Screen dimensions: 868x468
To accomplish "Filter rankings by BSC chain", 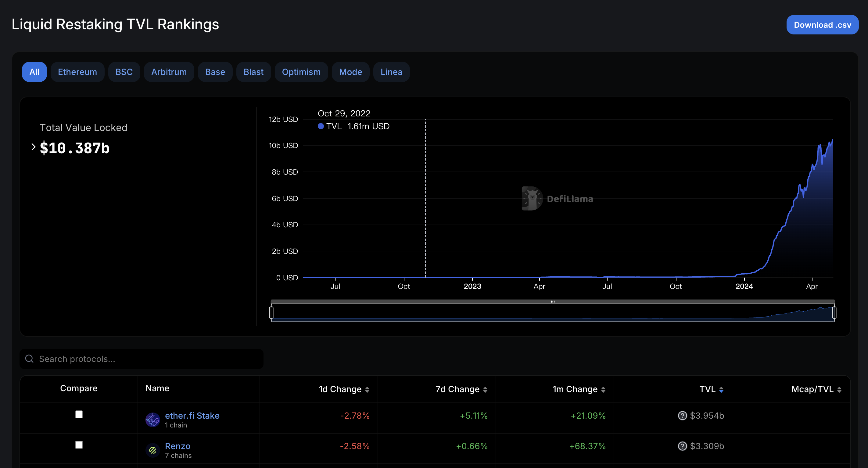I will (124, 72).
